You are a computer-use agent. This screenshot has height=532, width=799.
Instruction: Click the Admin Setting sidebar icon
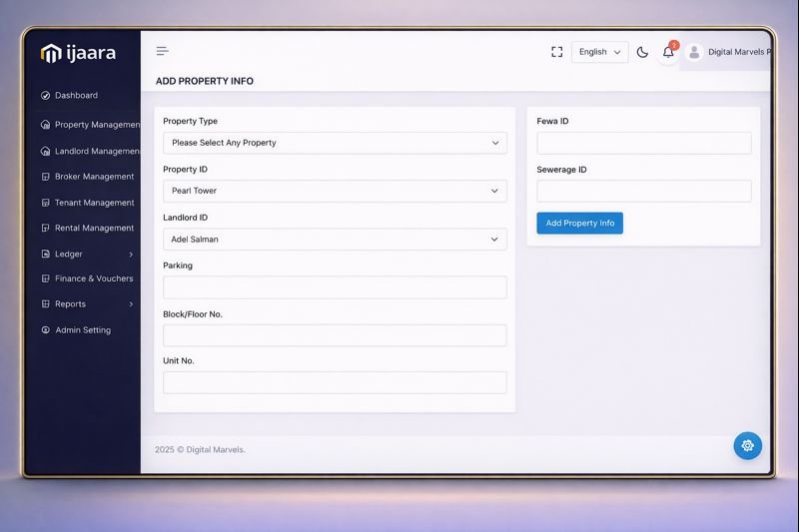click(46, 330)
